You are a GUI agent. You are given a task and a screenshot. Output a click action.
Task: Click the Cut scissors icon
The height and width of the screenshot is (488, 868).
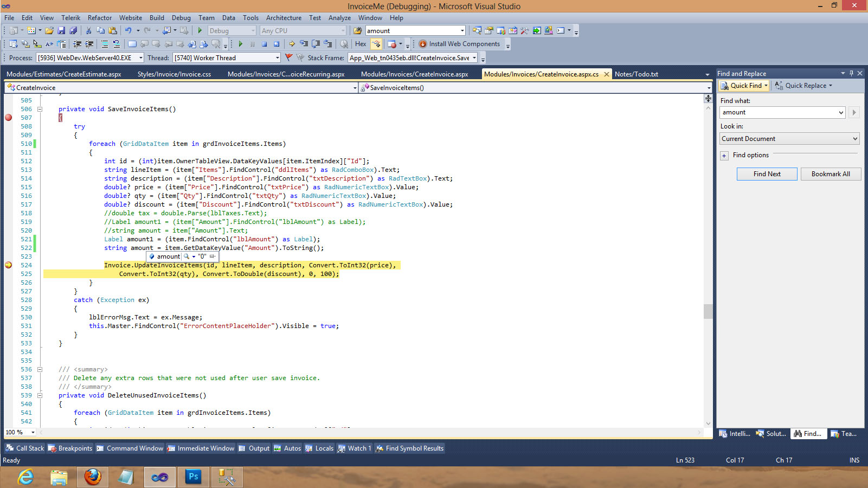[88, 31]
